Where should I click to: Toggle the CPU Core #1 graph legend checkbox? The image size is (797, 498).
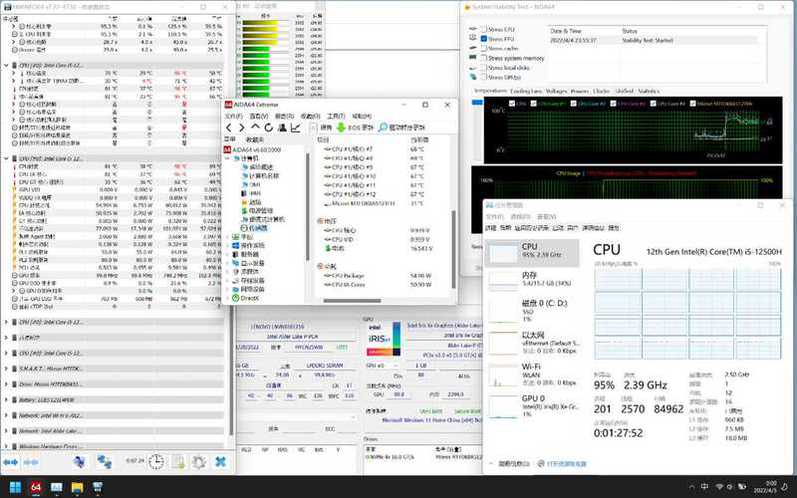(x=533, y=103)
